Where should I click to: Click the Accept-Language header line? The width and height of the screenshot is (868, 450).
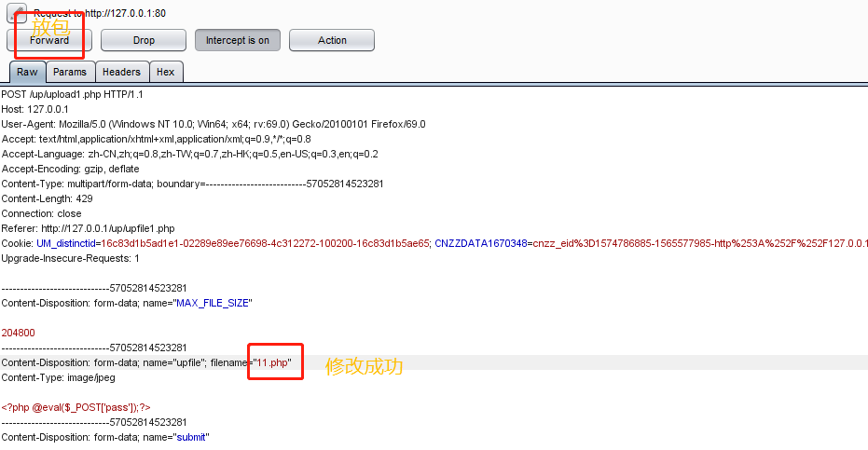click(190, 154)
